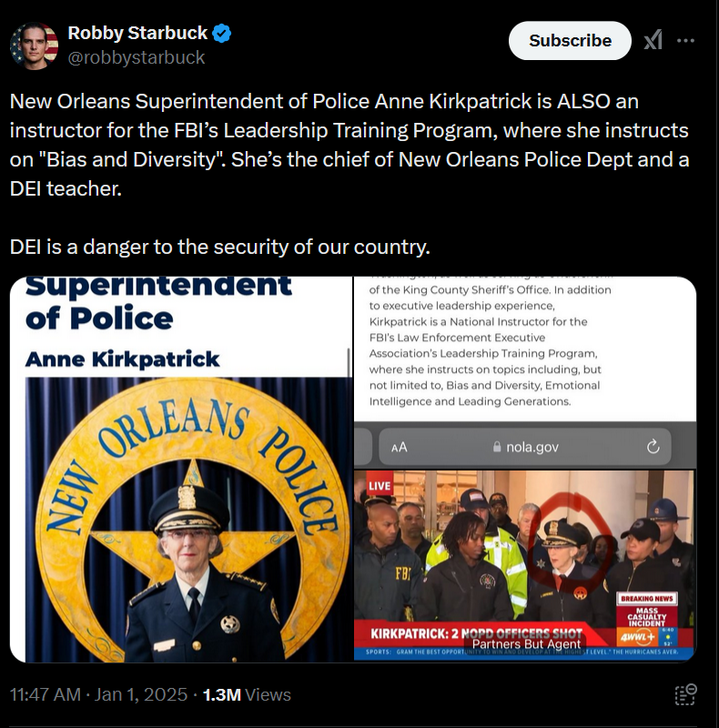Open the WWL live news broadcast image
719x728 pixels.
525,565
